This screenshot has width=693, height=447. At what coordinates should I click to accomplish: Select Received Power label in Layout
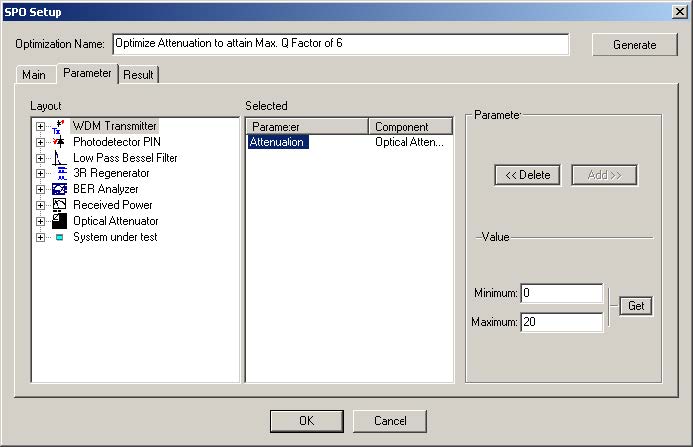point(113,205)
